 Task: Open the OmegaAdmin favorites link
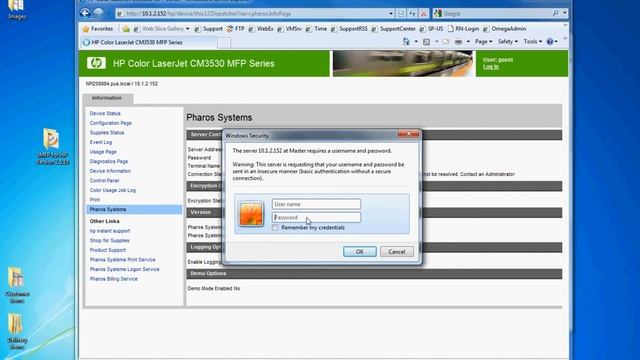coord(505,29)
